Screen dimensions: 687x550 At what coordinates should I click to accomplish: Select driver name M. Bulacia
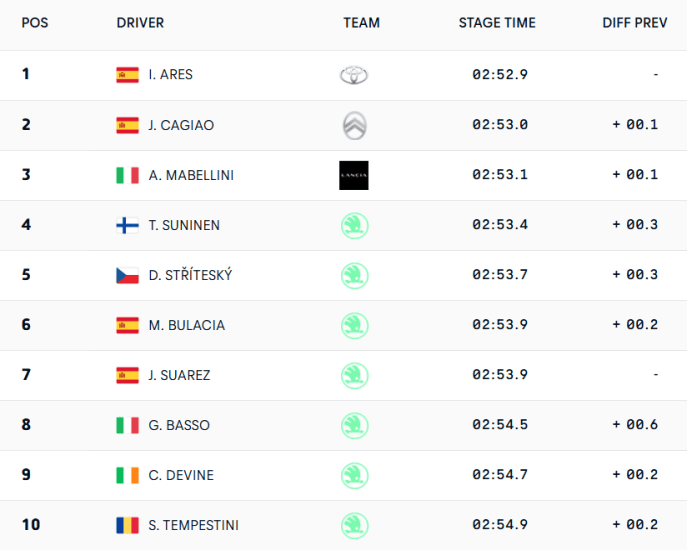coord(187,325)
